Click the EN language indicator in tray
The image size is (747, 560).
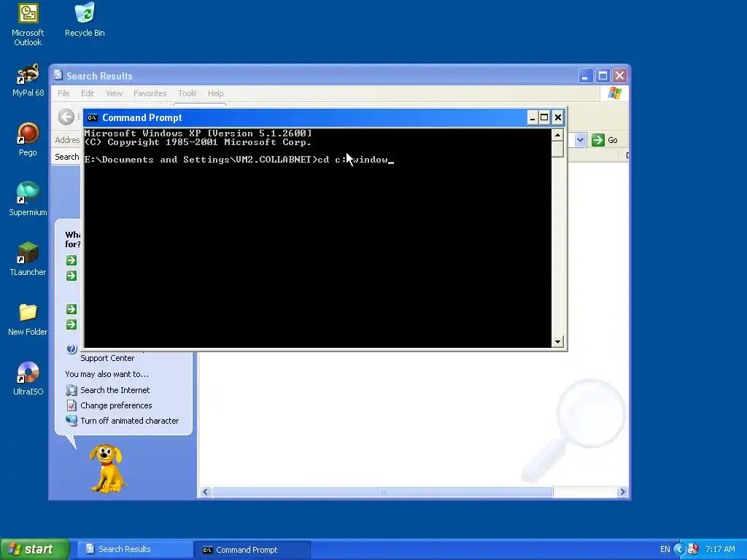click(x=665, y=550)
